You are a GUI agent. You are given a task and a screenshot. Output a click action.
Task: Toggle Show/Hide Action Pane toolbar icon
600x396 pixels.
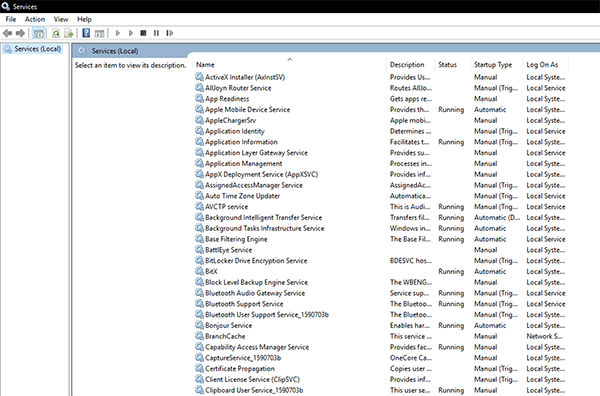click(99, 34)
